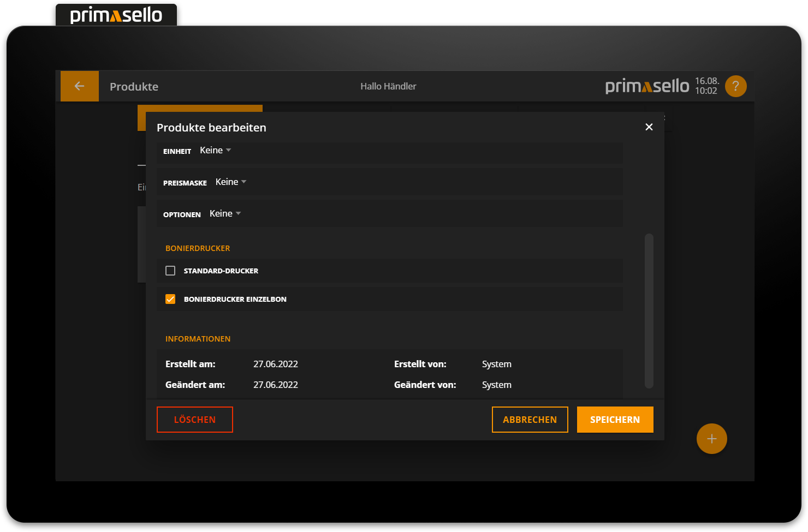The height and width of the screenshot is (532, 808).
Task: Delete the product with Löschen
Action: click(194, 420)
